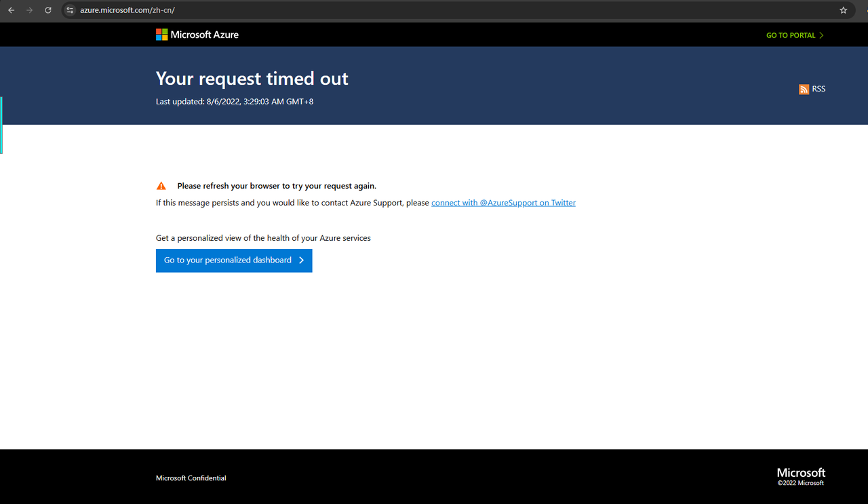868x504 pixels.
Task: Open site information icon in address bar
Action: [70, 10]
